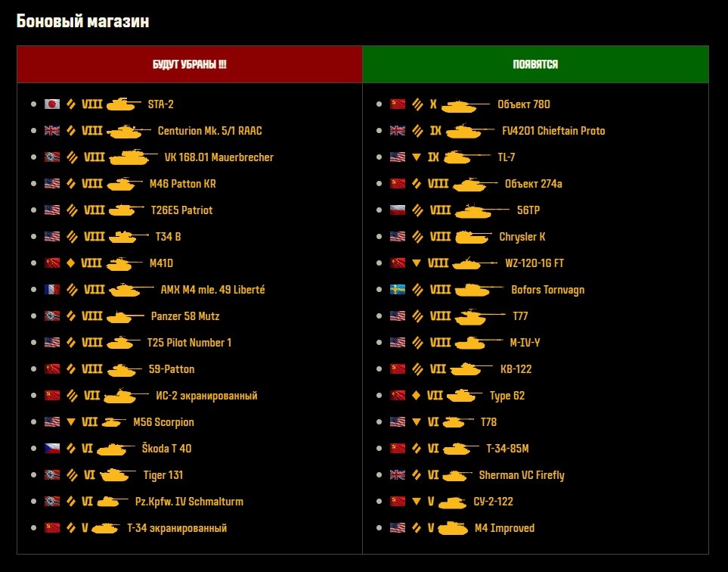The width and height of the screenshot is (728, 572).
Task: Select the 'Tiger 131' name
Action: point(163,475)
